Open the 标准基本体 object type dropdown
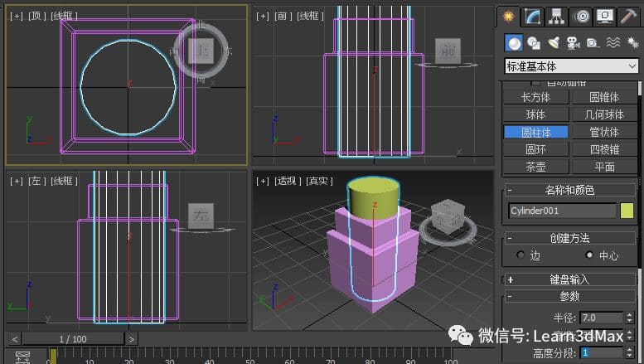644x364 pixels. point(571,66)
